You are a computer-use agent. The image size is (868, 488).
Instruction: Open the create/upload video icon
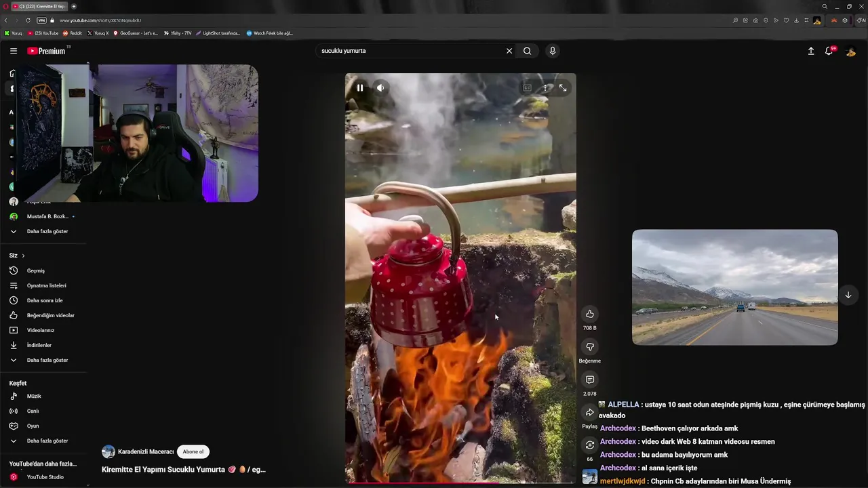click(x=810, y=51)
